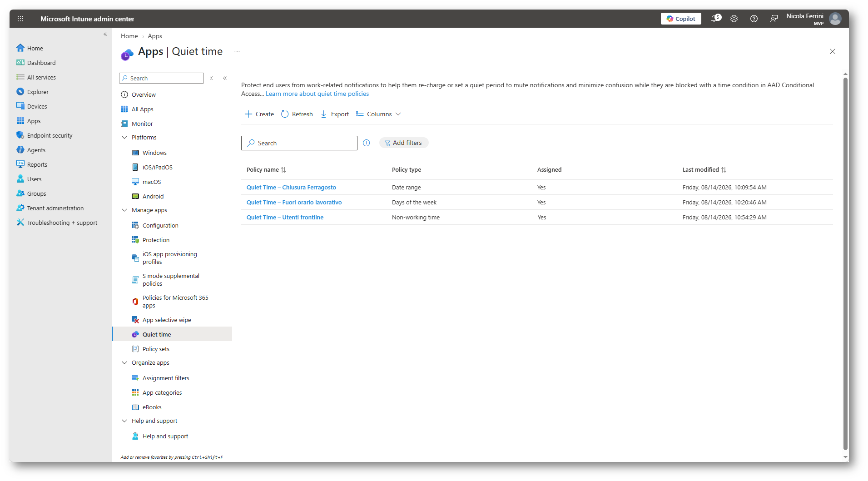Sort by Last modified column
Viewport: 868px width, 481px height.
coord(704,169)
